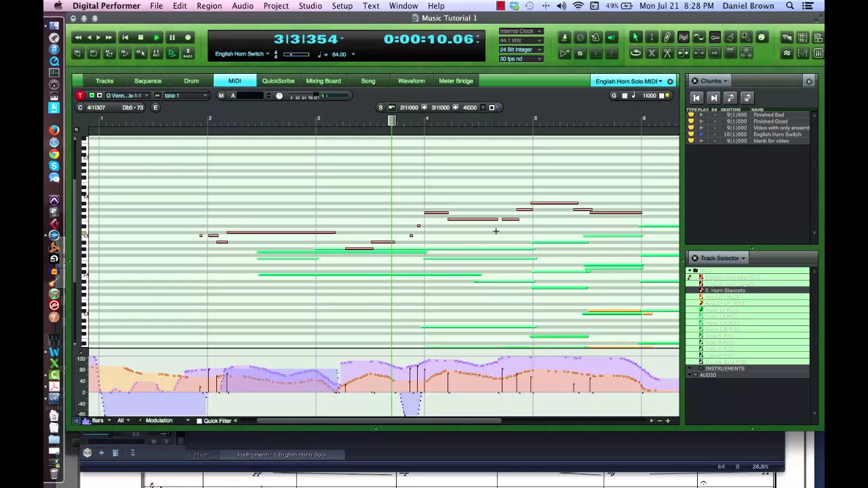Close the Track Selector panel
This screenshot has height=488, width=868.
(694, 258)
